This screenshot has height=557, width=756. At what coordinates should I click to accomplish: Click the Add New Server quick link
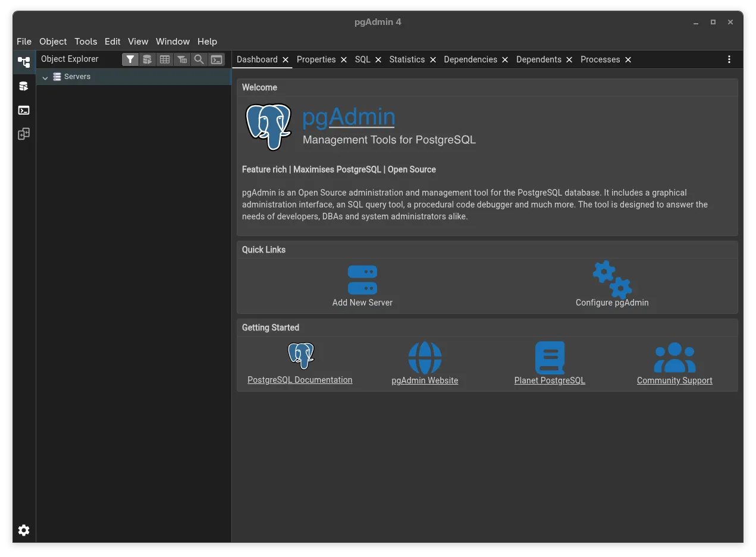point(362,287)
